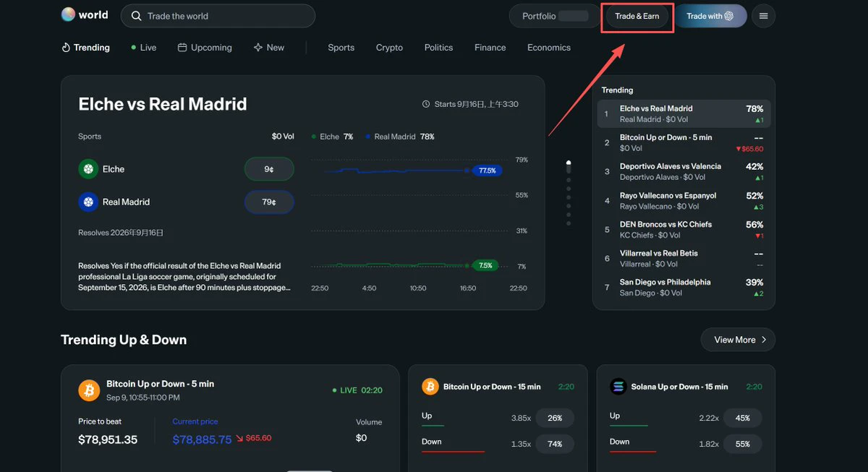Open the Sports category
The width and height of the screenshot is (868, 472).
(341, 48)
